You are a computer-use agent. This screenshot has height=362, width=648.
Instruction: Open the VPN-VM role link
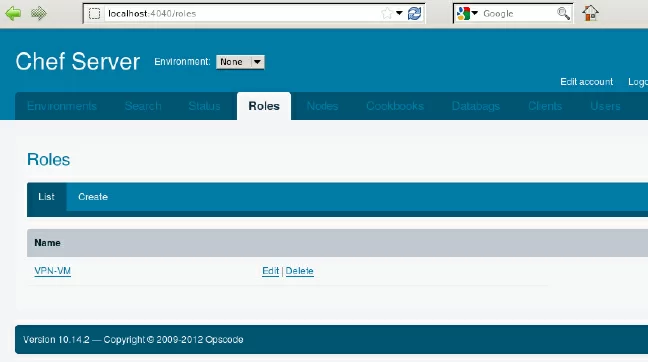tap(52, 271)
